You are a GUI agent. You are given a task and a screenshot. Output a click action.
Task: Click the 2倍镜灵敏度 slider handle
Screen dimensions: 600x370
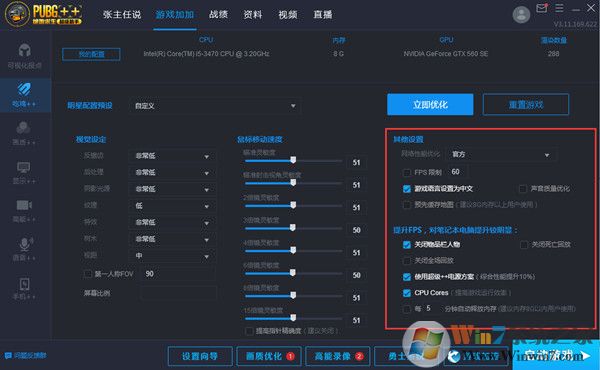tap(293, 205)
